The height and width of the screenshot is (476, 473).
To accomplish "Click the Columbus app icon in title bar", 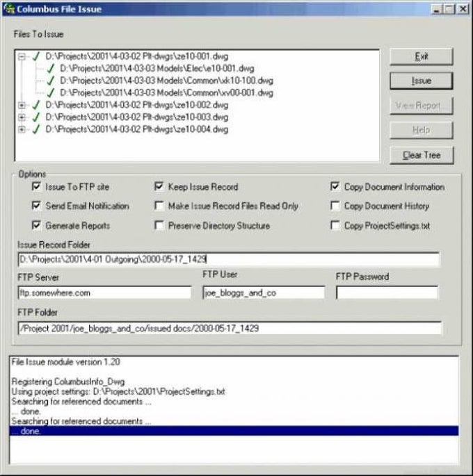I will click(9, 9).
